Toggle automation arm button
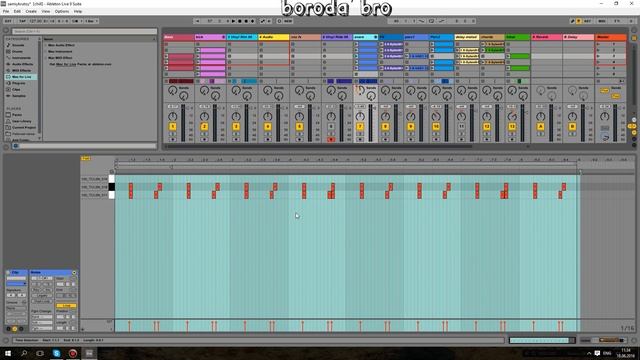This screenshot has height=360, width=640. (263, 21)
